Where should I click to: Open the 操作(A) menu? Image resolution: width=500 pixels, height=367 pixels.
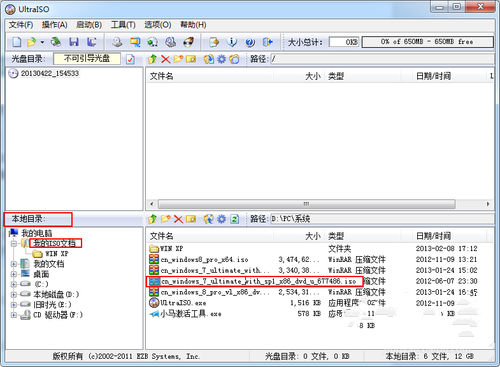coord(55,25)
